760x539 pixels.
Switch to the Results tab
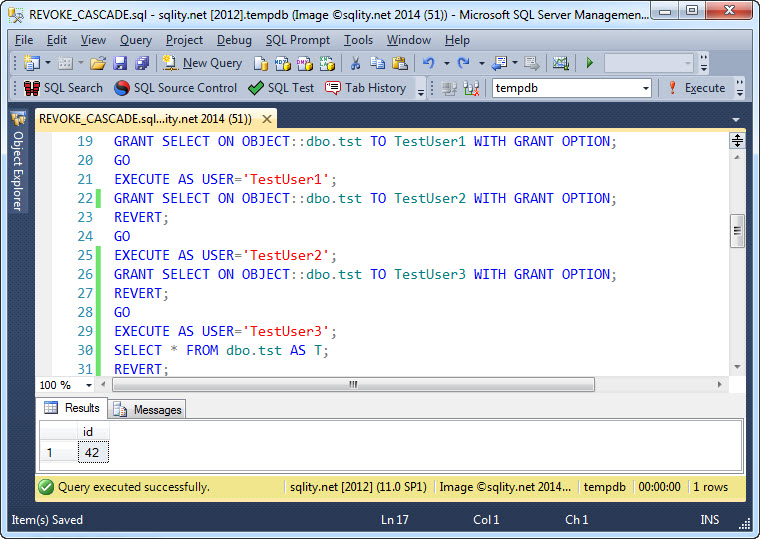click(73, 408)
